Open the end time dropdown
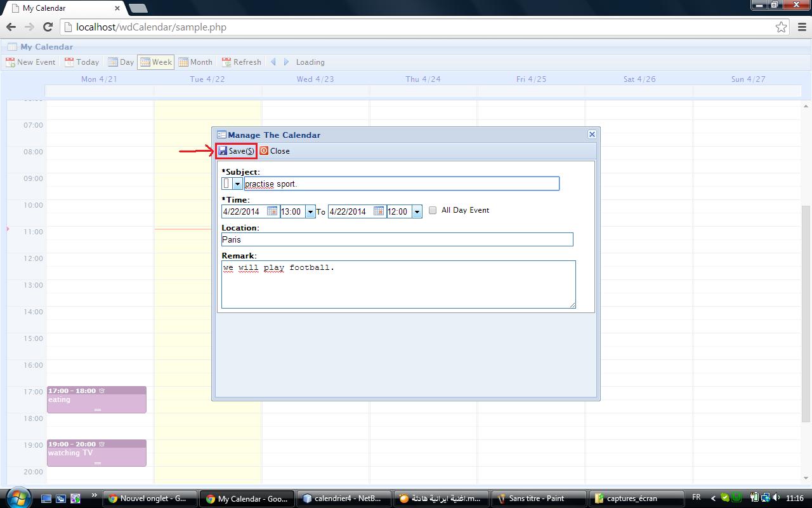 point(417,211)
